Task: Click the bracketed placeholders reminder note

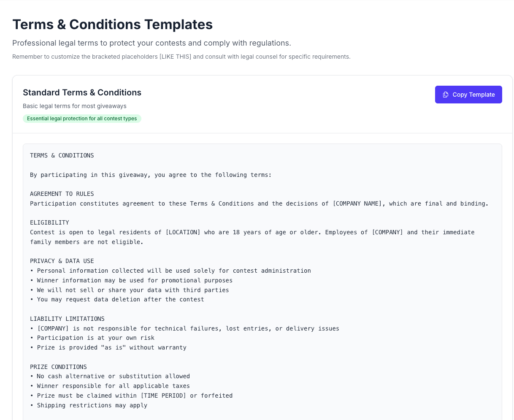Action: coord(181,57)
